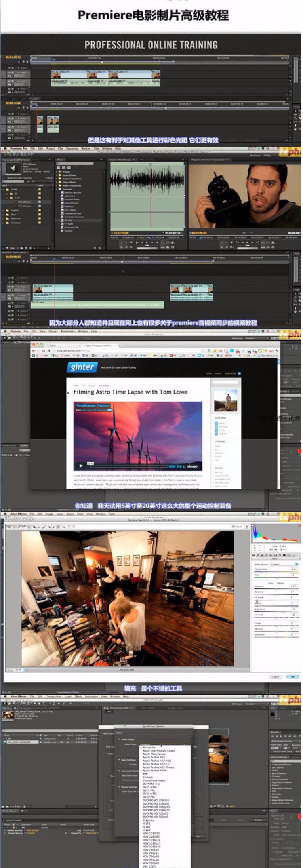
Task: Select the Zoom tool in Camera Raw toolbar
Action: (x=8, y=527)
